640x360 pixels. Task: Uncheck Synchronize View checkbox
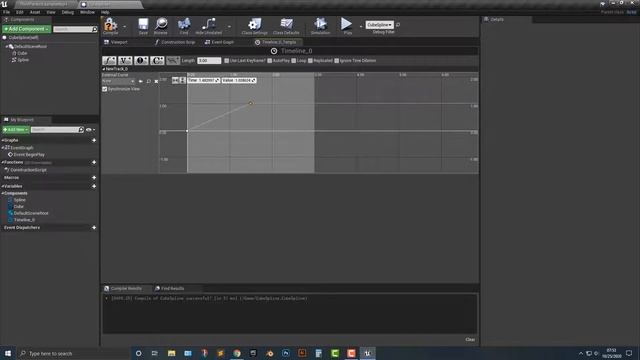(104, 89)
